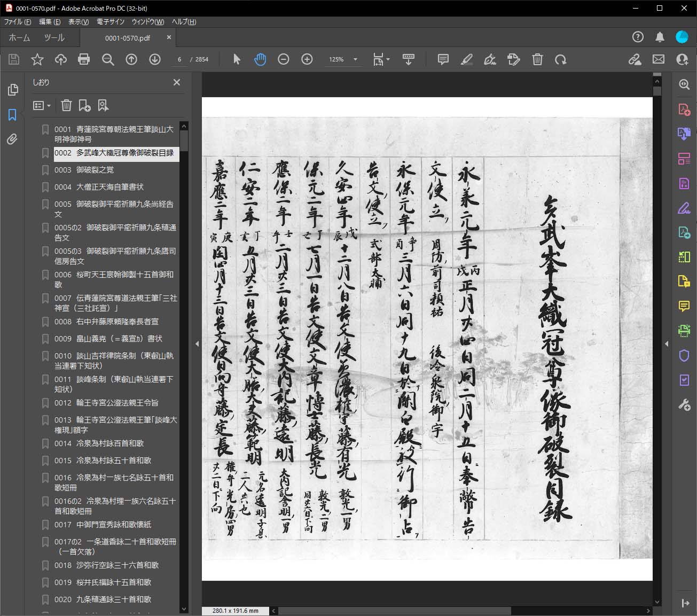Viewport: 697px width, 616px height.
Task: Go to the next page
Action: click(x=155, y=59)
